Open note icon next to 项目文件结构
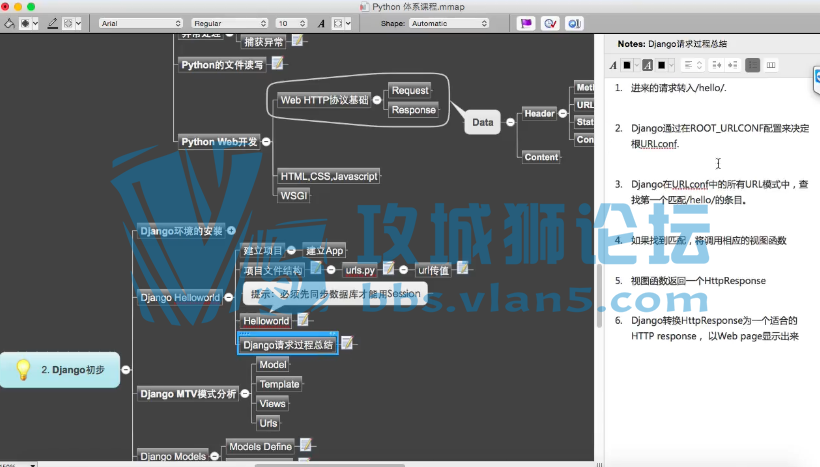 click(316, 268)
